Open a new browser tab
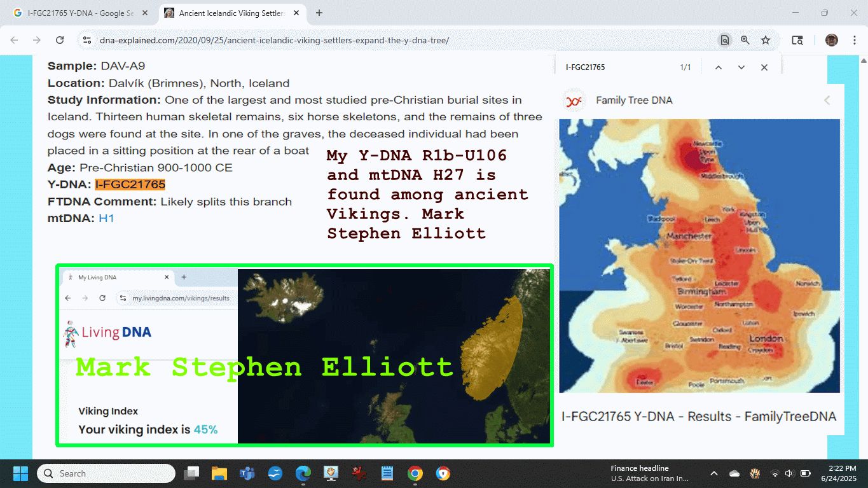This screenshot has height=488, width=868. coord(319,13)
